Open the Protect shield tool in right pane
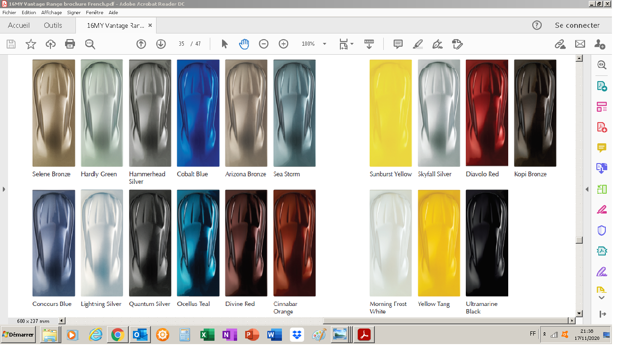Viewport: 644px width, 362px height. click(x=602, y=230)
